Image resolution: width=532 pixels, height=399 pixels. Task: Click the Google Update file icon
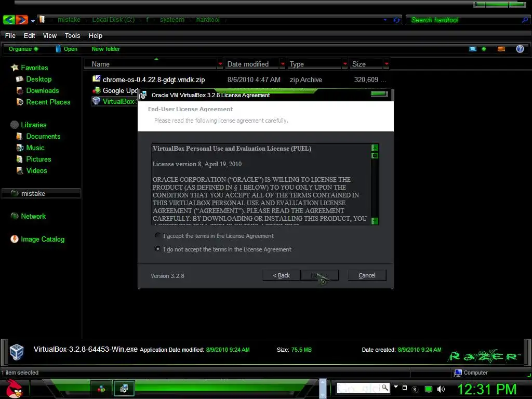click(x=96, y=90)
